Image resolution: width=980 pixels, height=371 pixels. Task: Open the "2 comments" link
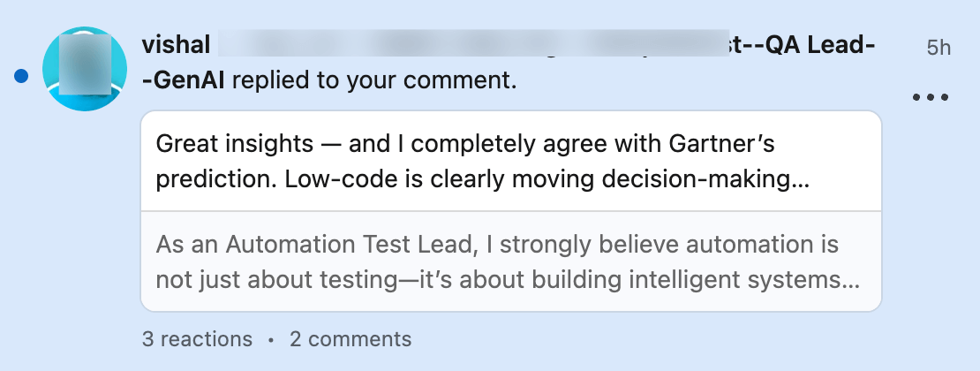(351, 338)
